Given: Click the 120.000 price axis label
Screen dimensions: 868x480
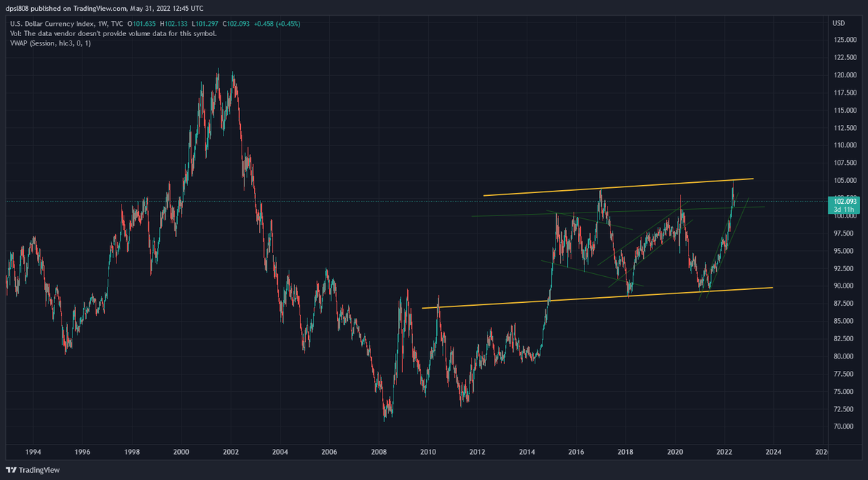Looking at the screenshot, I should [846, 75].
